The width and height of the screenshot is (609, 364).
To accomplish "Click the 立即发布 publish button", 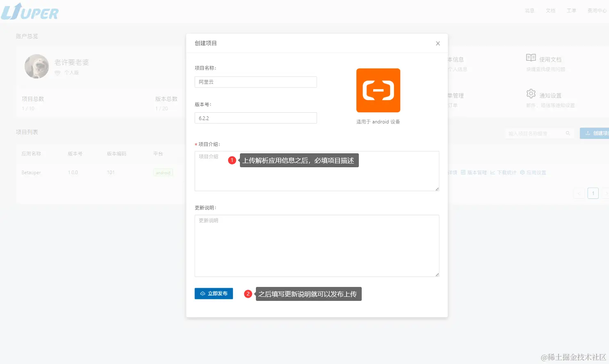I will point(214,293).
